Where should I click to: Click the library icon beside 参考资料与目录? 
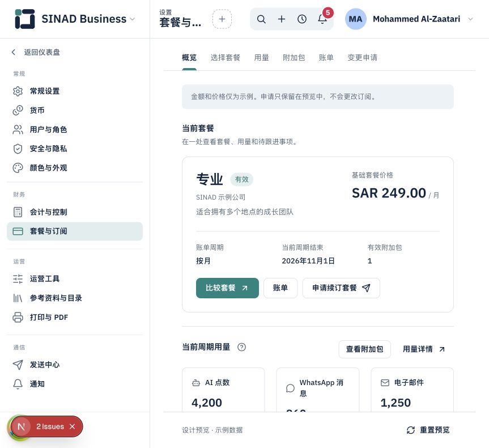[x=18, y=298]
